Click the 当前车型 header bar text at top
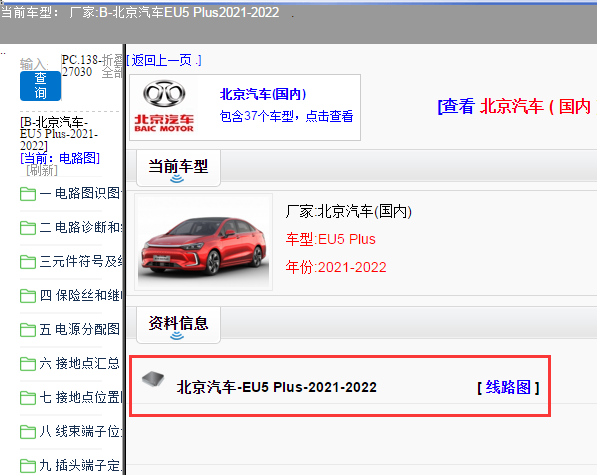 [140, 12]
